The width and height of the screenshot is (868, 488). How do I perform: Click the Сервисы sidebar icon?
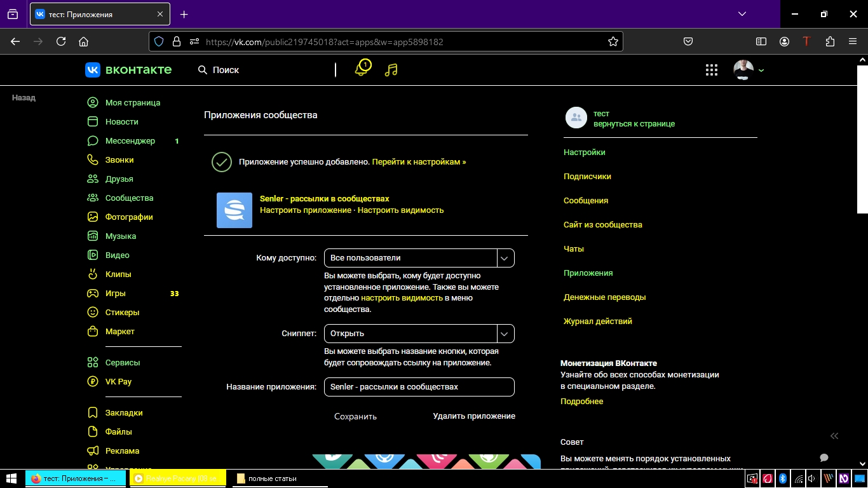tap(93, 362)
